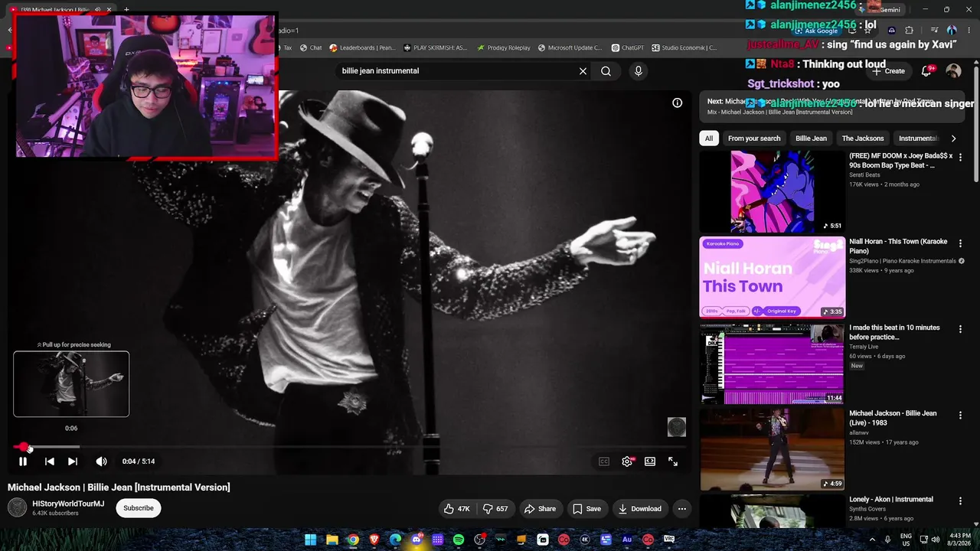Toggle closed captions on the player
Screen dimensions: 980x551
[x=604, y=461]
